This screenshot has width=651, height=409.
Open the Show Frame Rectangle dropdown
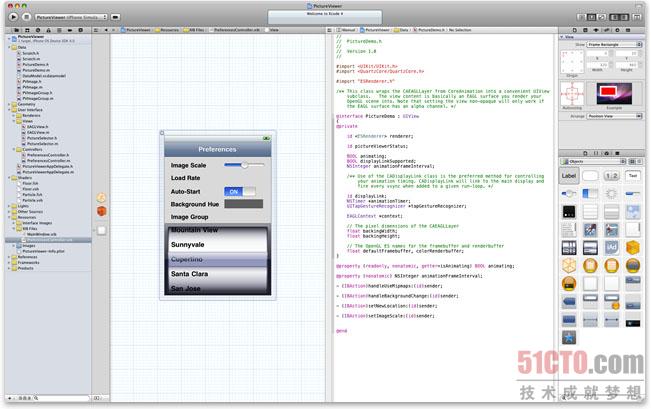[614, 44]
